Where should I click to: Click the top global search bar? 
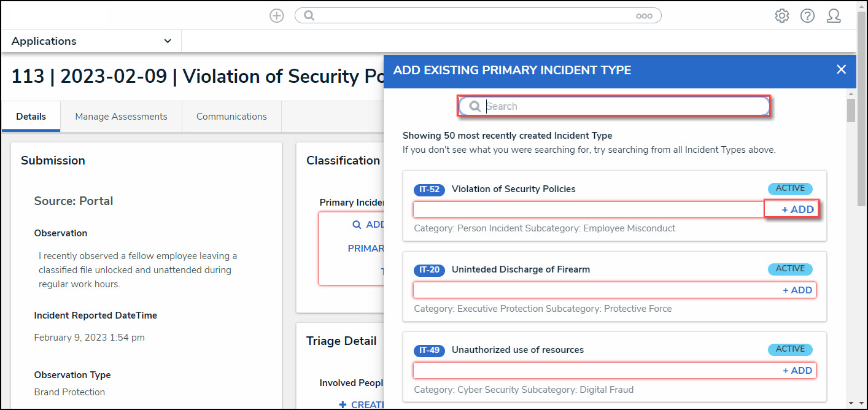pyautogui.click(x=473, y=16)
